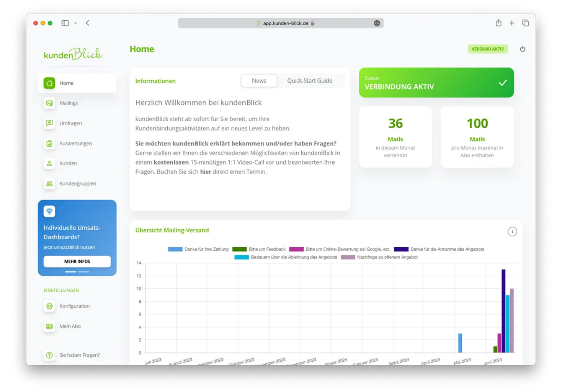Toggle 'Bitte um Feedback' legend series
Image resolution: width=562 pixels, height=392 pixels.
(259, 249)
